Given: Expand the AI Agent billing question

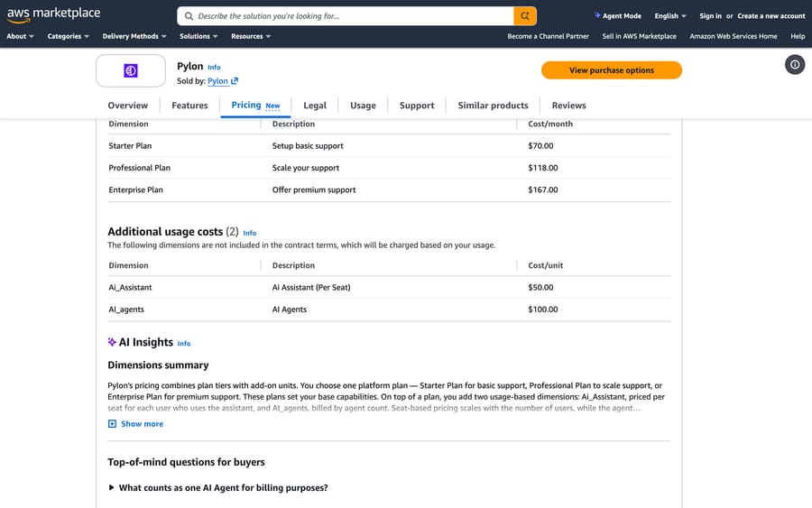Looking at the screenshot, I should (x=218, y=488).
